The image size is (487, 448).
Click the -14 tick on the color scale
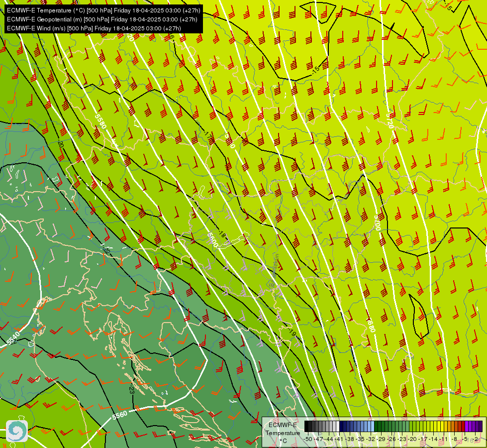[433, 439]
